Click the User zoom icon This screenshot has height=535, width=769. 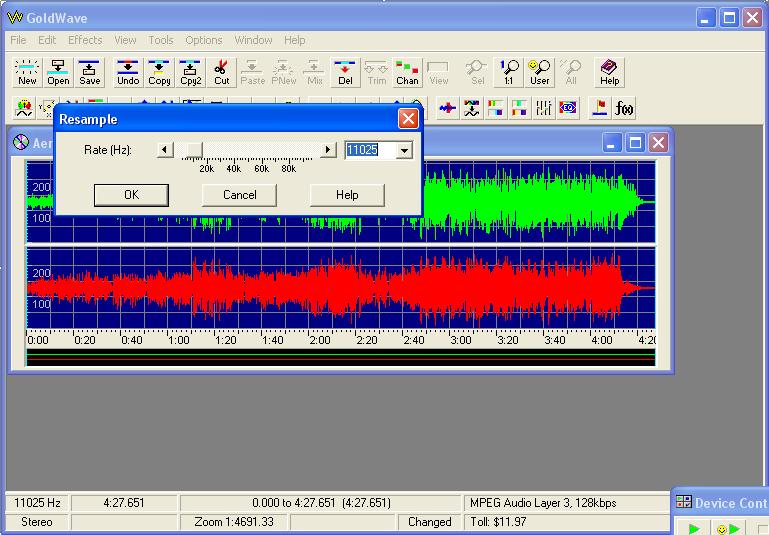pos(540,73)
